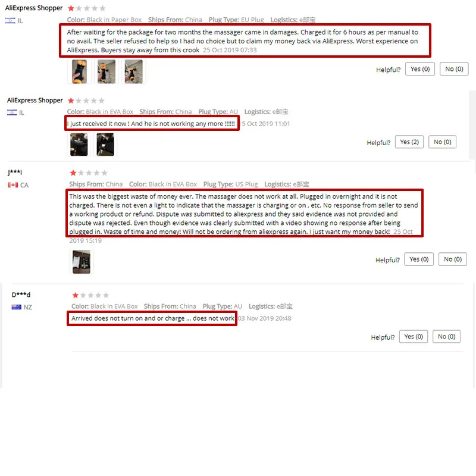The width and height of the screenshot is (476, 476).
Task: Click No (0) on second IL review
Action: tap(442, 142)
